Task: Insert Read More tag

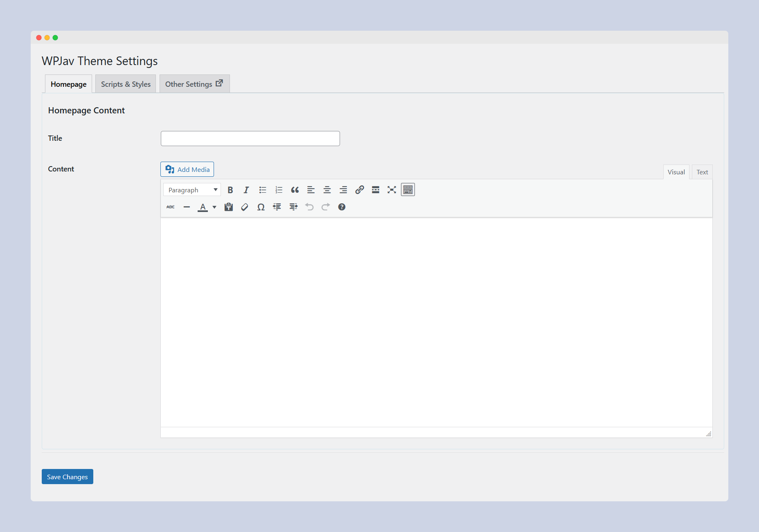Action: 376,190
